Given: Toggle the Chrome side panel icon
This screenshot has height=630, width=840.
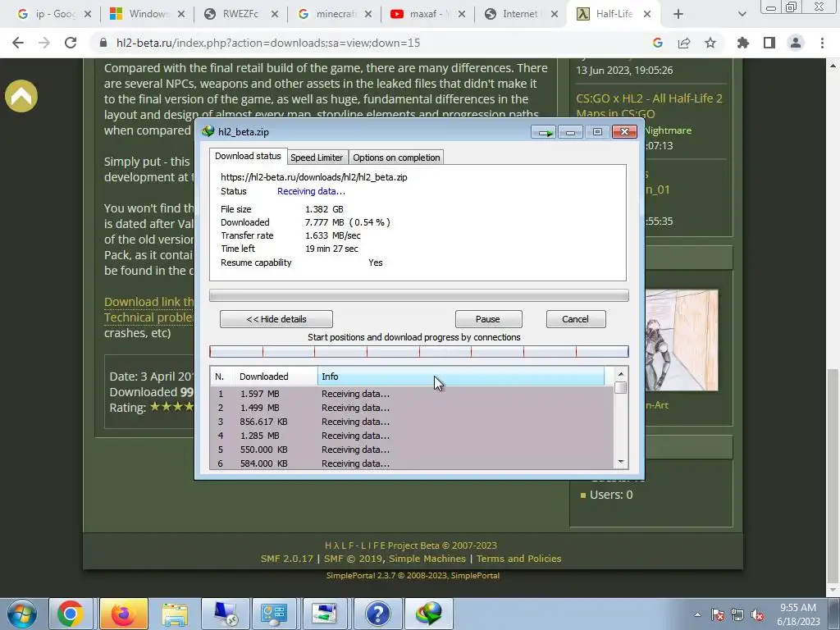Looking at the screenshot, I should point(769,43).
